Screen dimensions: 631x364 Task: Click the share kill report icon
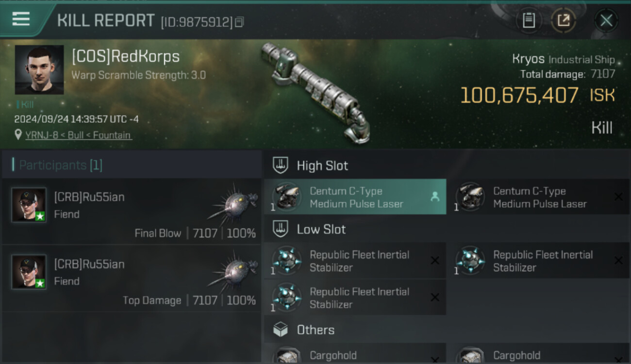click(563, 20)
